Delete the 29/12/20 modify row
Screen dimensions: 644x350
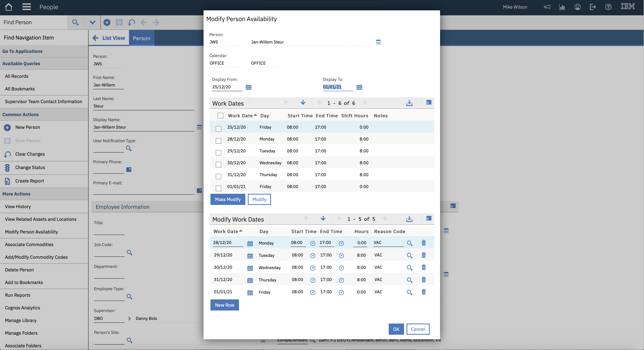pyautogui.click(x=424, y=255)
